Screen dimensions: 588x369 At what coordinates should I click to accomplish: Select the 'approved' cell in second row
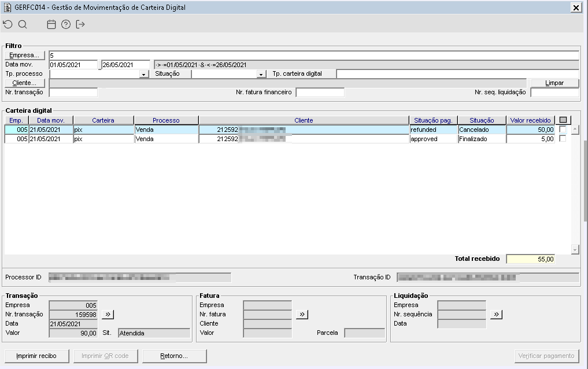434,139
